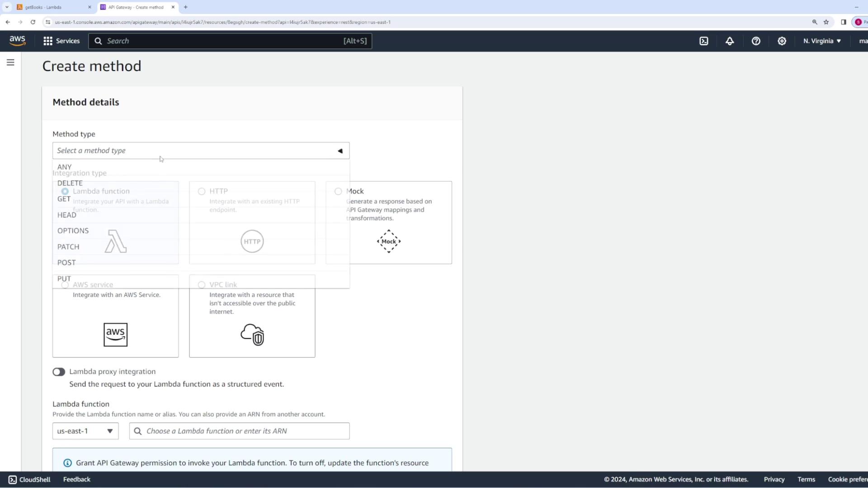Open the Privacy link in footer
The height and width of the screenshot is (488, 868).
(x=774, y=479)
